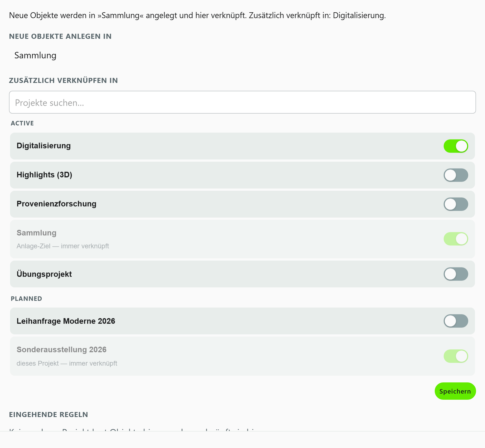
Task: Click the Übungsprojekt row label
Action: click(x=44, y=274)
